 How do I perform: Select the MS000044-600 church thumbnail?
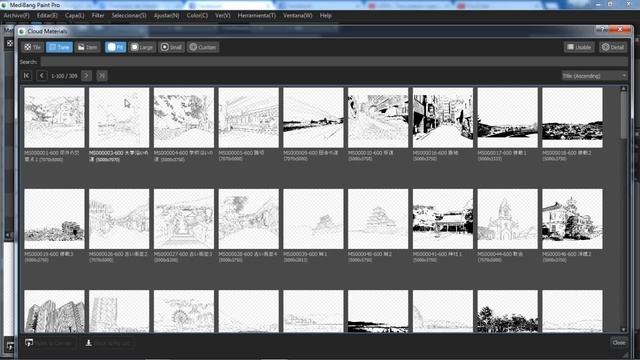click(508, 219)
